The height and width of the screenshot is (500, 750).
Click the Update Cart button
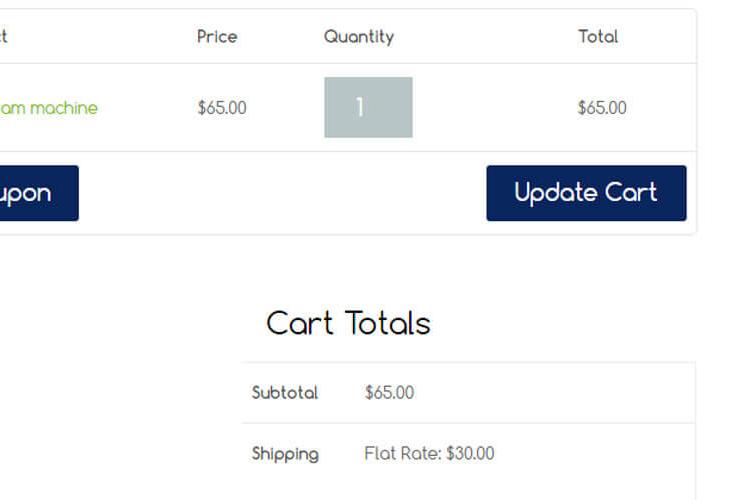pos(586,193)
